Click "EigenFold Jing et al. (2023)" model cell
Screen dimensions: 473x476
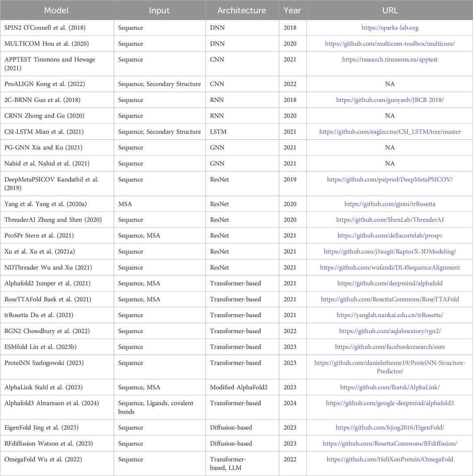[x=57, y=428]
